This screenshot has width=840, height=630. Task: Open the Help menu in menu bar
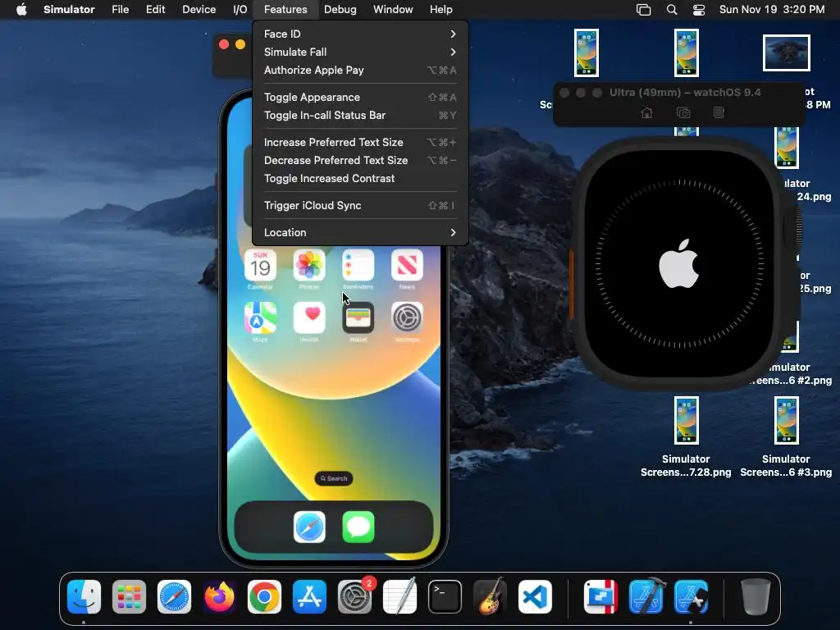[x=441, y=9]
